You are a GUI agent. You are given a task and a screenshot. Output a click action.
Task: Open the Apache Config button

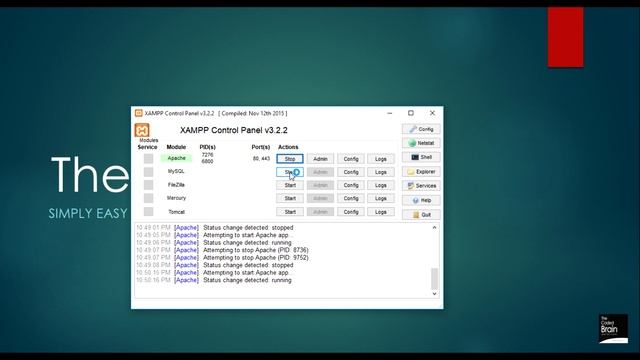351,159
